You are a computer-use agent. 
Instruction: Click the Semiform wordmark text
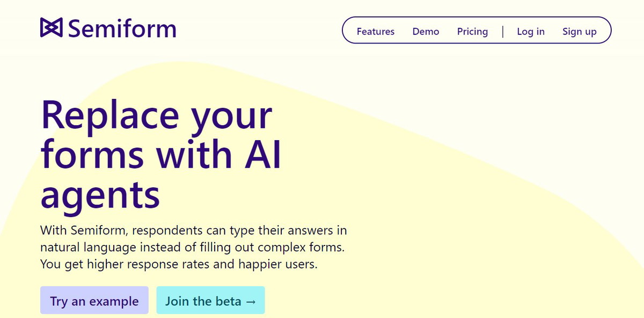pos(122,28)
